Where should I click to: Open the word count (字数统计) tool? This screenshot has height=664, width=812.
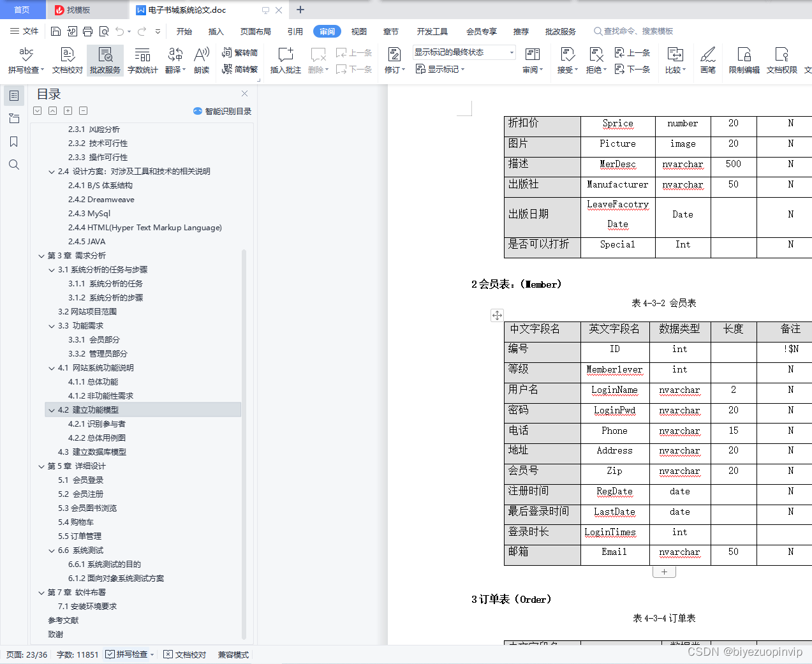(142, 61)
